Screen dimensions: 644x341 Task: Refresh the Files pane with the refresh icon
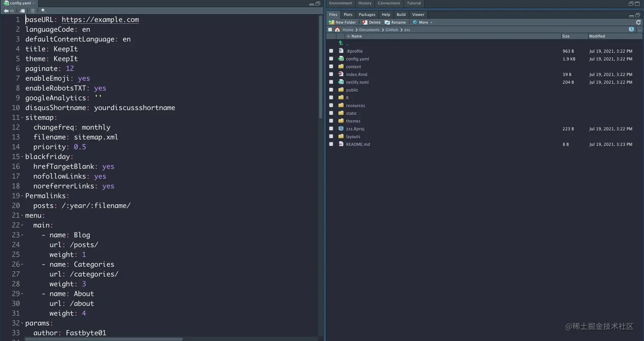tap(638, 22)
